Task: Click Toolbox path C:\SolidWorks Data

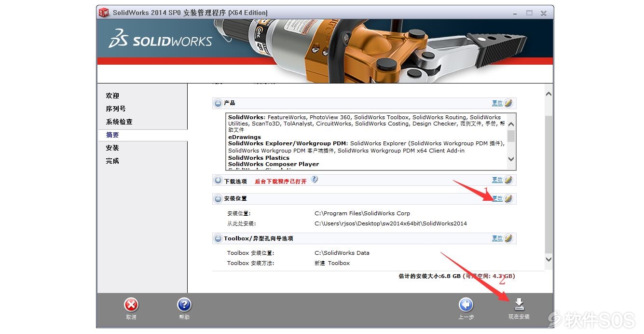Action: point(342,253)
